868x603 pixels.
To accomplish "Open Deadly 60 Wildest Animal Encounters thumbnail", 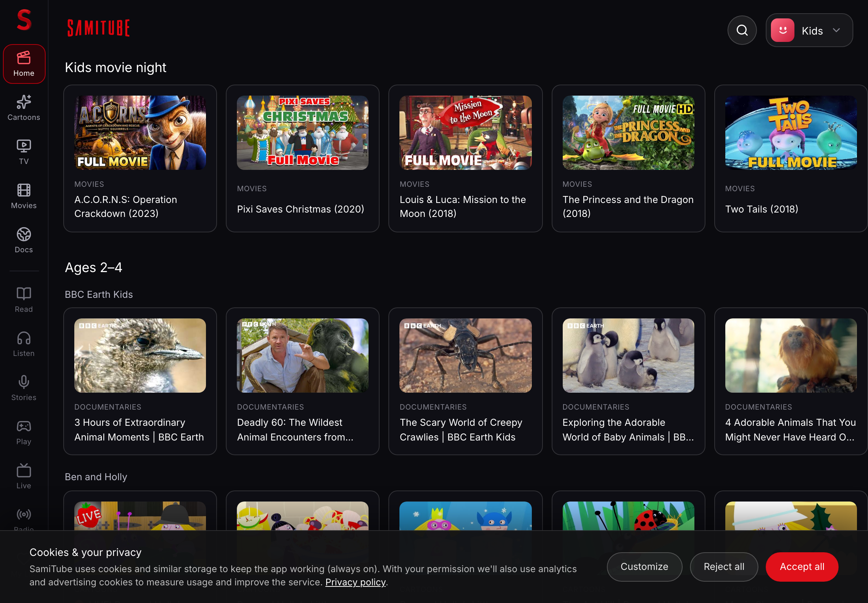I will pyautogui.click(x=302, y=356).
